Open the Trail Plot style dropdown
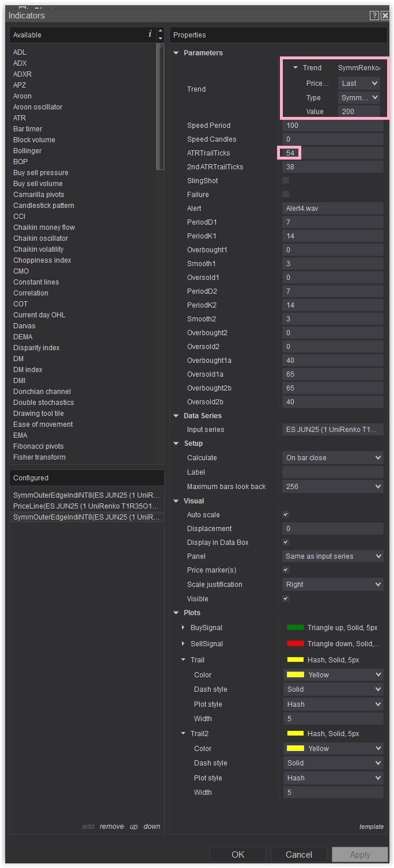This screenshot has width=394, height=868. coord(333,704)
